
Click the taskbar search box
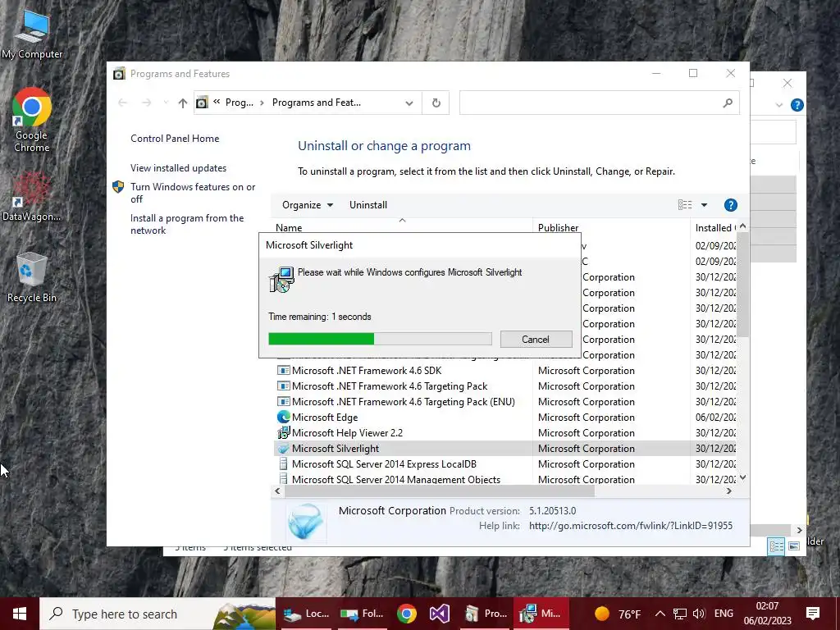point(157,614)
